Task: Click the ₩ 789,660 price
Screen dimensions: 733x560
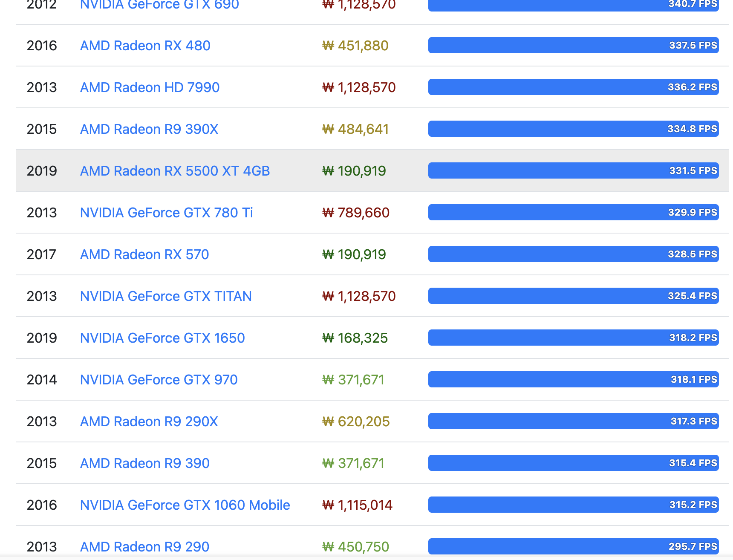Action: (x=356, y=213)
